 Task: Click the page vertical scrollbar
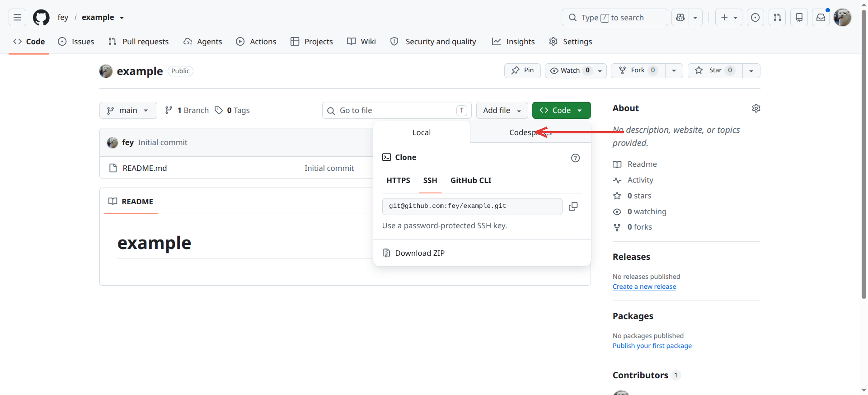(x=863, y=154)
